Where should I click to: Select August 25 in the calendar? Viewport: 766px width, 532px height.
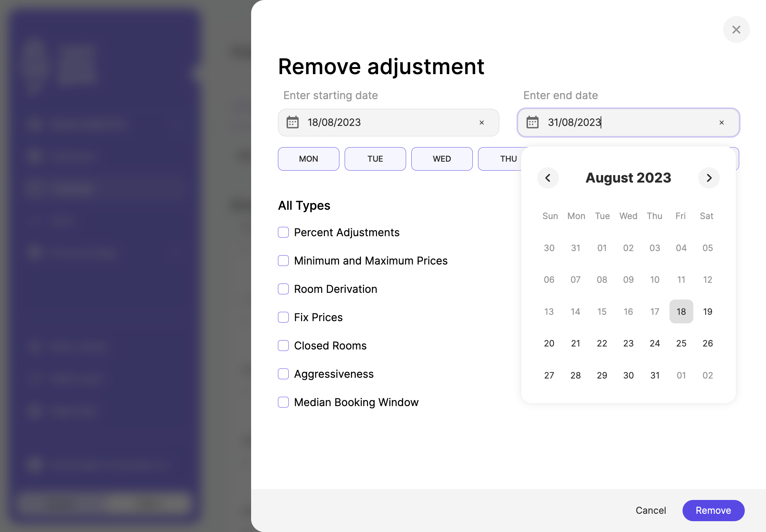point(681,343)
